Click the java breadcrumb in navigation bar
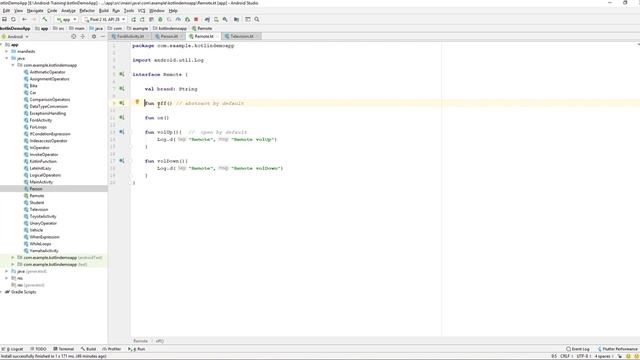Image resolution: width=640 pixels, height=360 pixels. [x=96, y=29]
